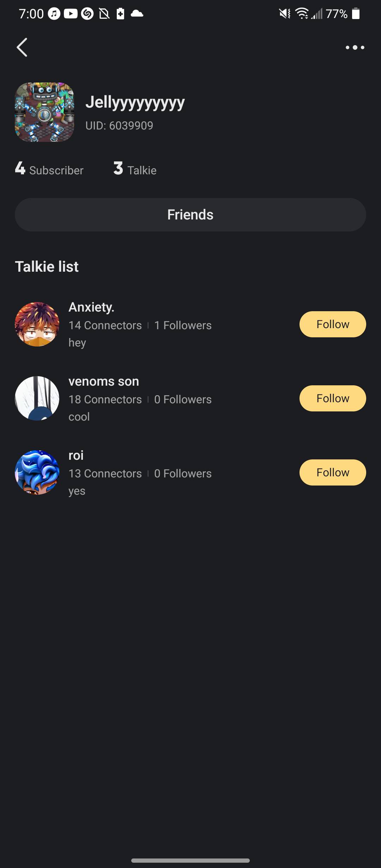Open venoms son talkie avatar
The image size is (381, 868).
(37, 398)
